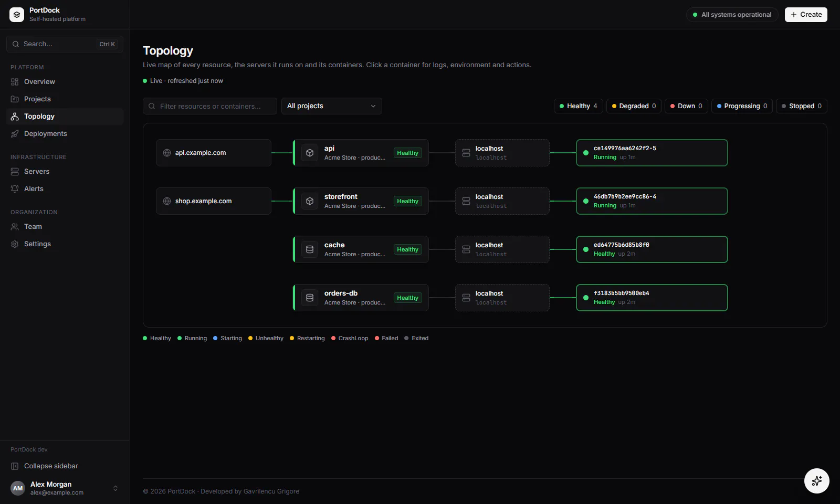
Task: Click the orders-db database icon
Action: [x=310, y=298]
